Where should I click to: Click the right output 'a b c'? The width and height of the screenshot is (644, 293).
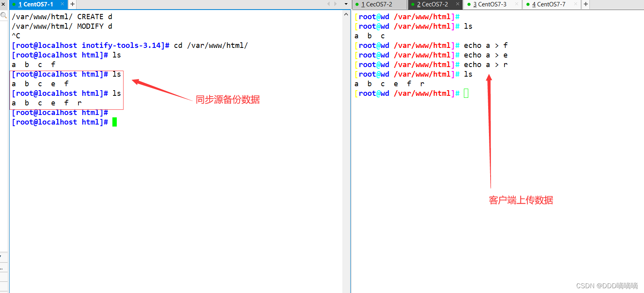pyautogui.click(x=370, y=36)
